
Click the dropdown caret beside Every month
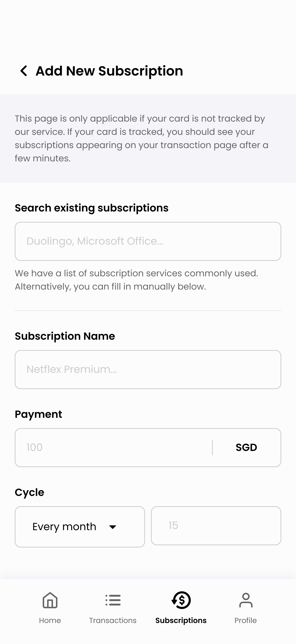[x=113, y=527]
